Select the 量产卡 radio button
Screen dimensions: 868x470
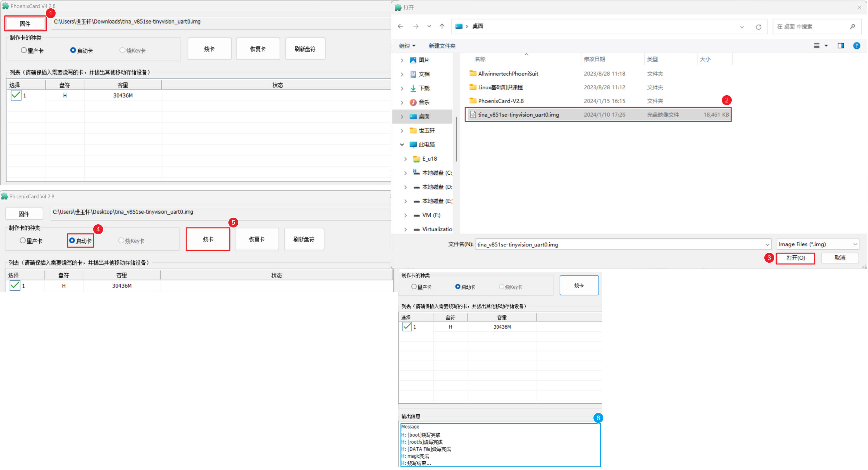click(x=23, y=50)
